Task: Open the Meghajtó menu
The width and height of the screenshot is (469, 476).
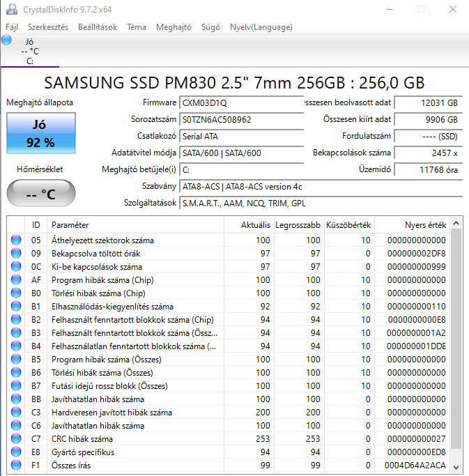Action: 174,27
